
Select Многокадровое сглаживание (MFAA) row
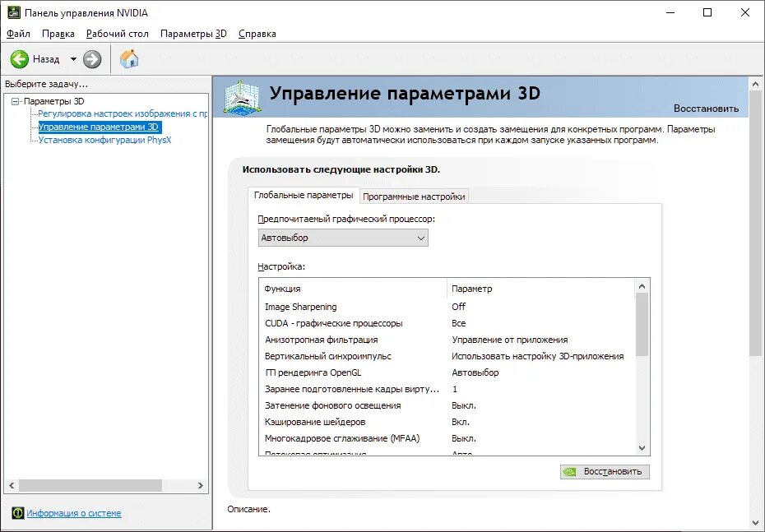447,438
